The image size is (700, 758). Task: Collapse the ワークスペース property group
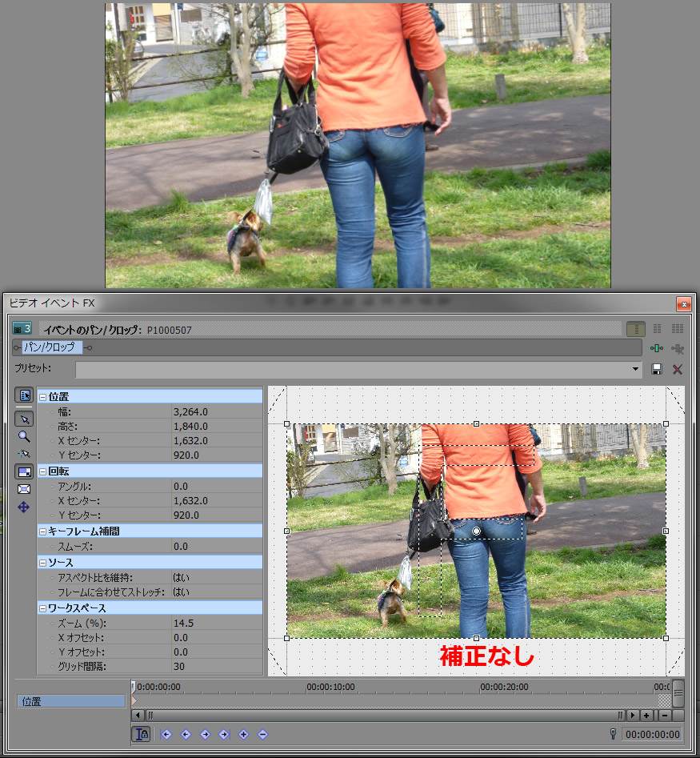click(43, 608)
